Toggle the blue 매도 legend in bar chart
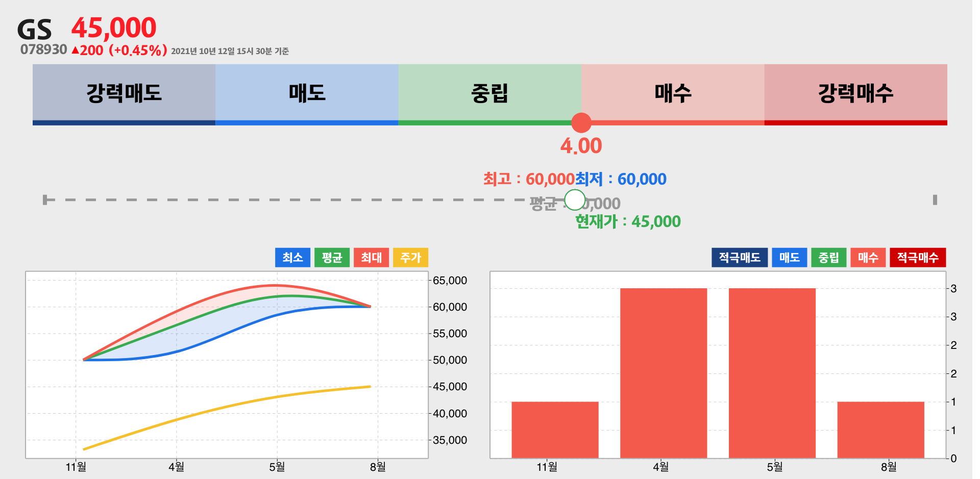 pyautogui.click(x=789, y=258)
